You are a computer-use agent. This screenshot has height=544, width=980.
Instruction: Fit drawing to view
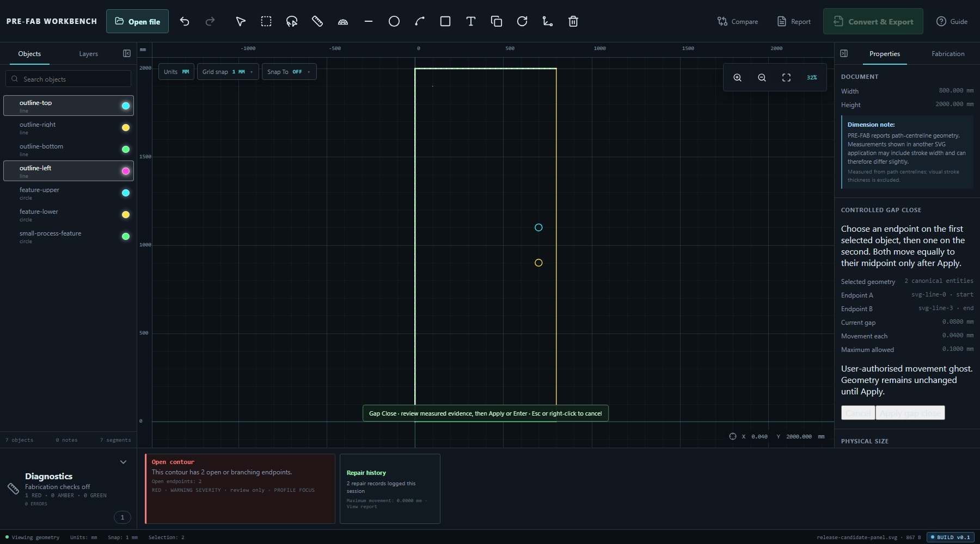pos(786,78)
